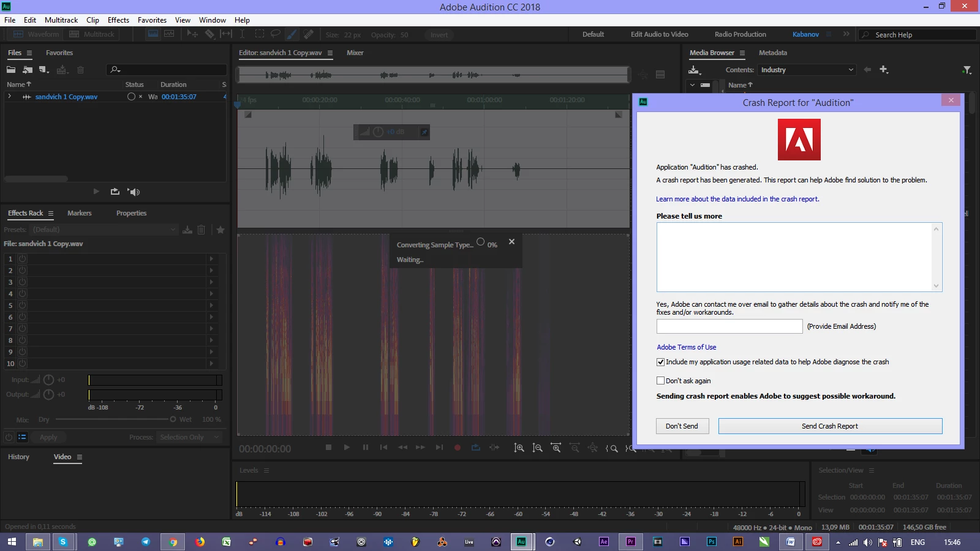Click the Open File folder icon
This screenshot has width=980, height=551.
[x=11, y=70]
